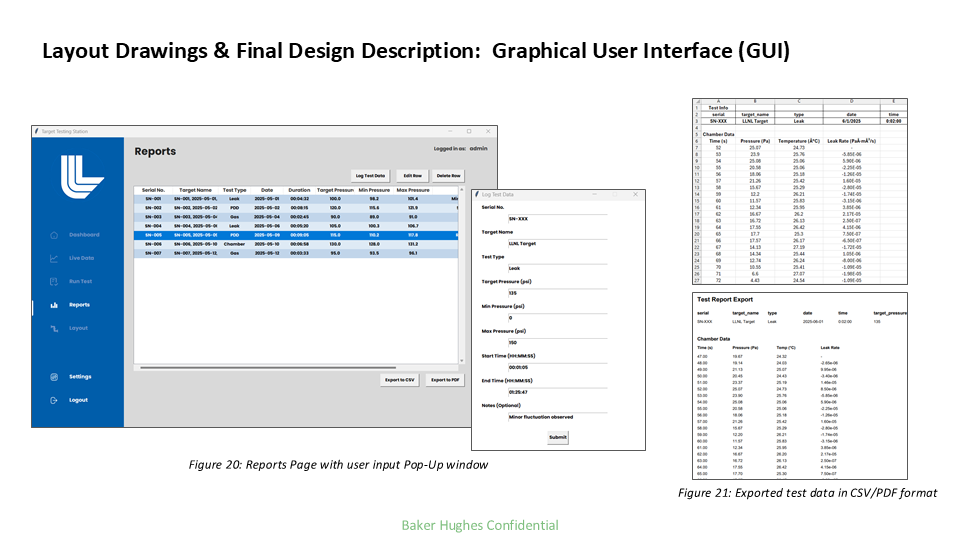Click the 6/1/2025 date cell in the spreadsheet
Viewport: 960px width, 540px height.
852,121
